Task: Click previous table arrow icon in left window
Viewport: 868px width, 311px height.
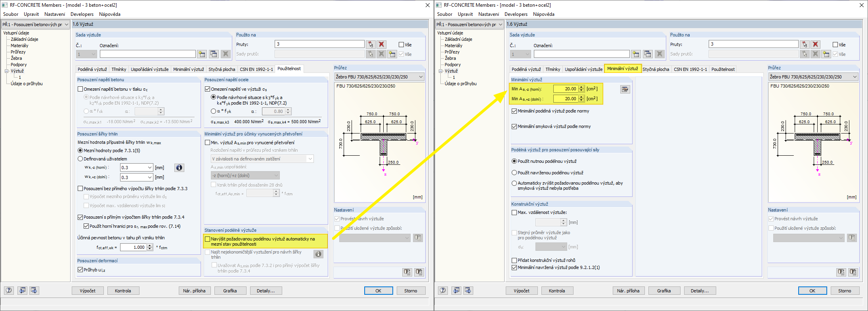Action: click(x=23, y=290)
